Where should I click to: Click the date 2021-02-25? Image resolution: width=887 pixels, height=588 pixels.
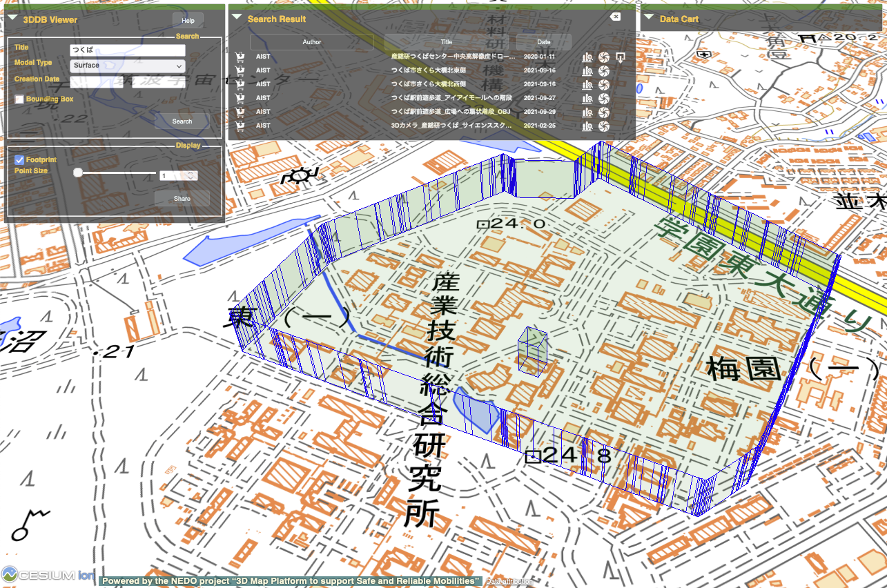pos(540,126)
